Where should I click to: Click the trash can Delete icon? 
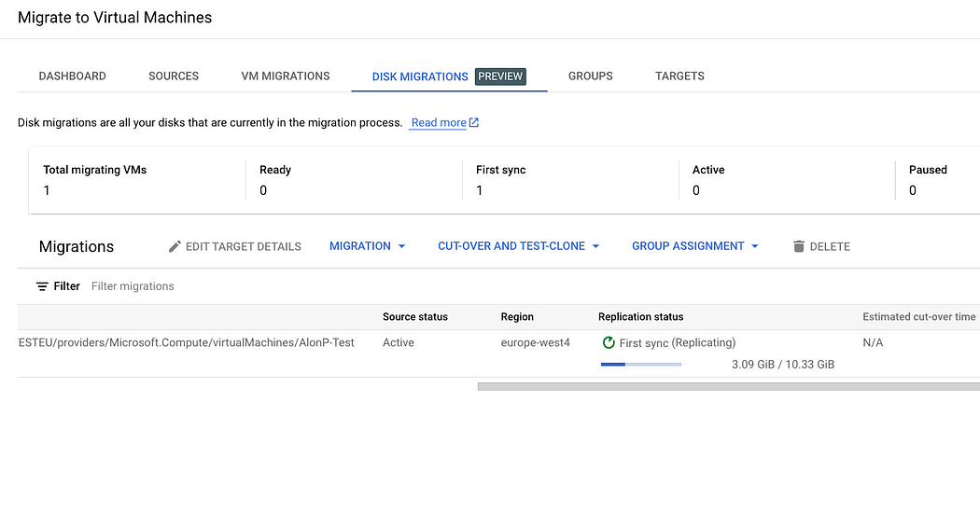coord(798,246)
